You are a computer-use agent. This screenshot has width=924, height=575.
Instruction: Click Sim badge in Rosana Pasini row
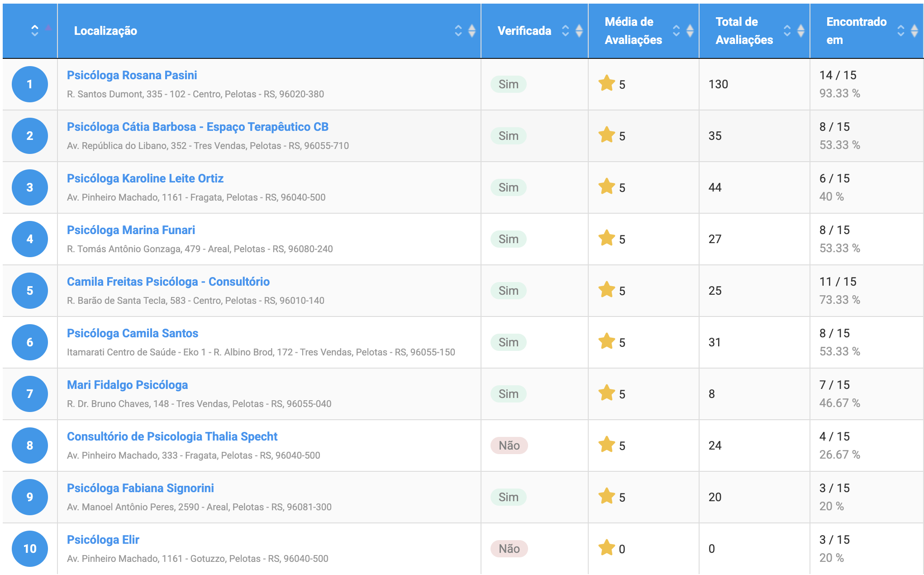point(509,84)
